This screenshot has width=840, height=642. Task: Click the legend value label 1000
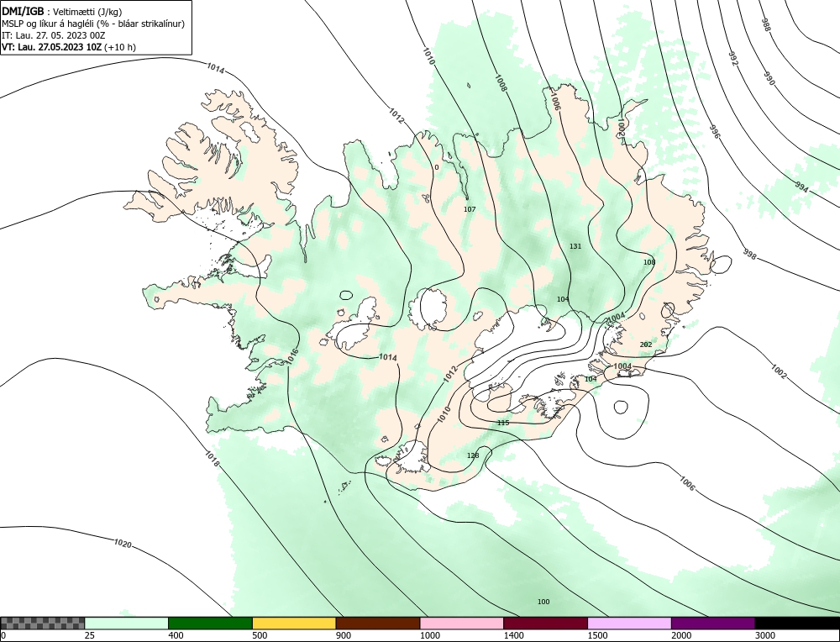[429, 635]
